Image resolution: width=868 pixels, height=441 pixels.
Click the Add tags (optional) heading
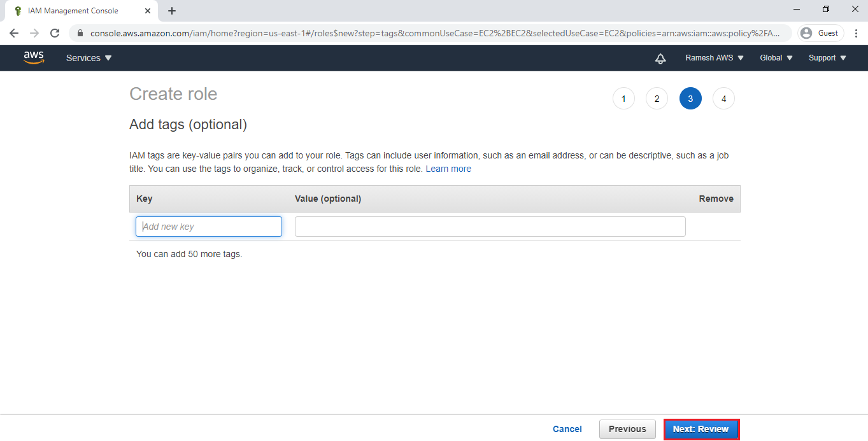[x=188, y=125]
